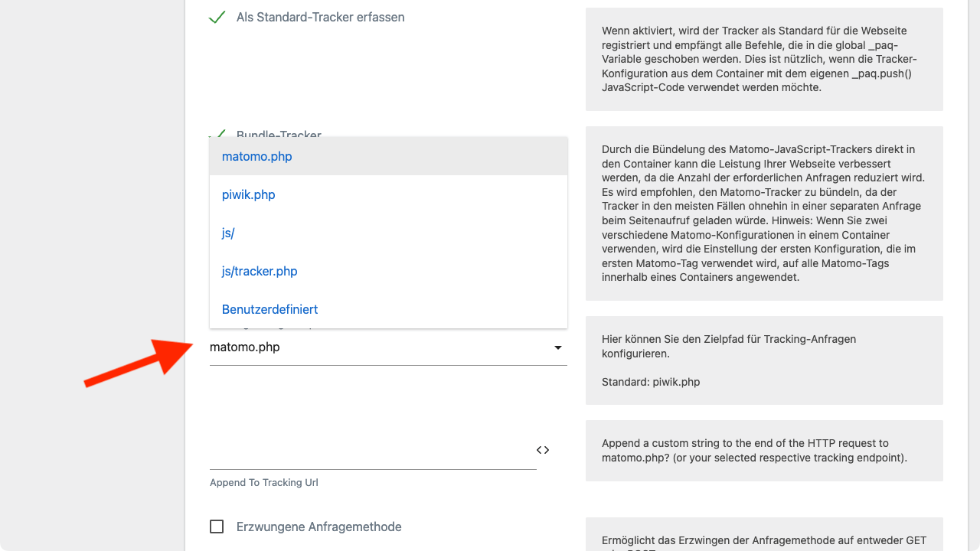Click the Append To Tracking Url label
This screenshot has height=551, width=980.
click(x=264, y=482)
